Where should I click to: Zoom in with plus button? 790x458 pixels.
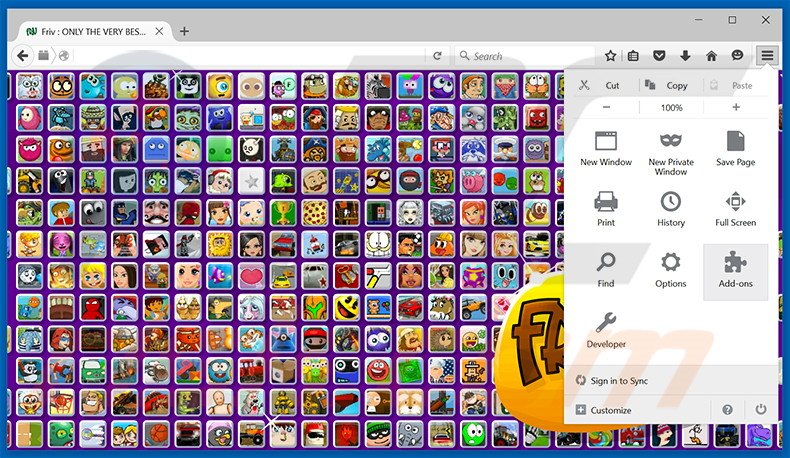click(736, 107)
